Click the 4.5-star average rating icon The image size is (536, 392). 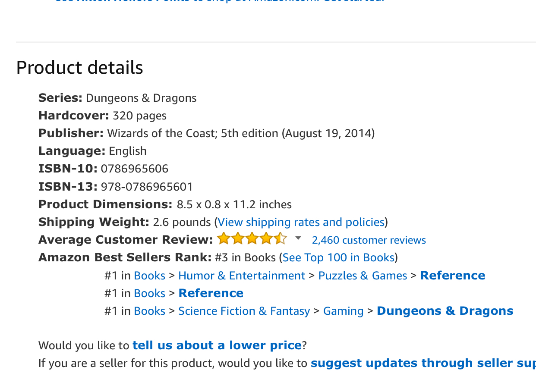[252, 238]
